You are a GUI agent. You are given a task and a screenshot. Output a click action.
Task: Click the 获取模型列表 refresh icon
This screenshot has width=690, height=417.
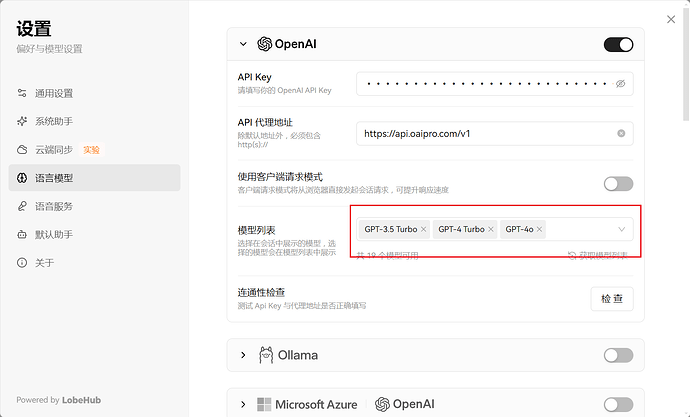pyautogui.click(x=572, y=255)
